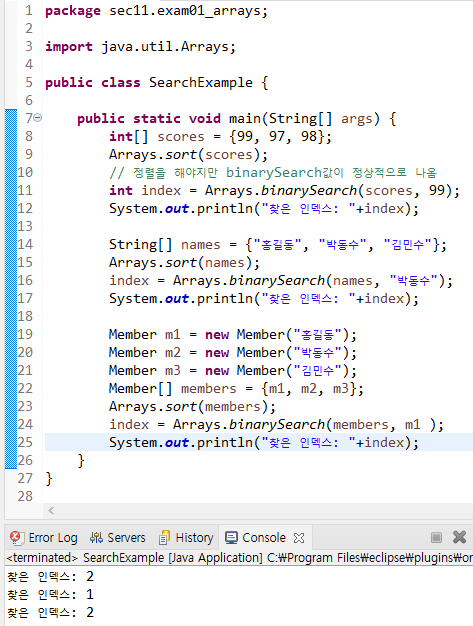Click the first console output line

[50, 576]
